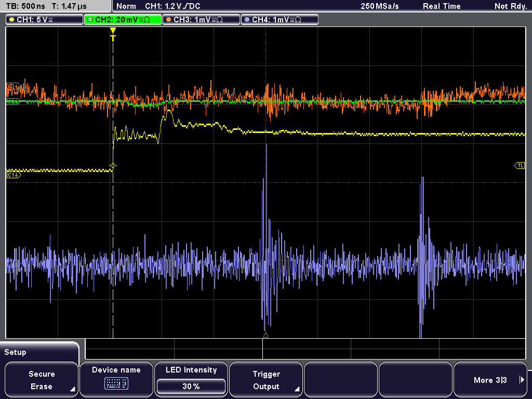Click the time reference triangle at bottom
This screenshot has width=532, height=399.
(265, 335)
